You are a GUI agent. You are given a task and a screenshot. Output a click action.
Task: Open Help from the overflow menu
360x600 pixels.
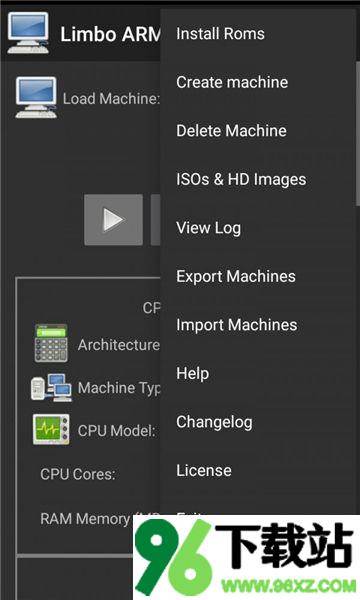pos(258,373)
